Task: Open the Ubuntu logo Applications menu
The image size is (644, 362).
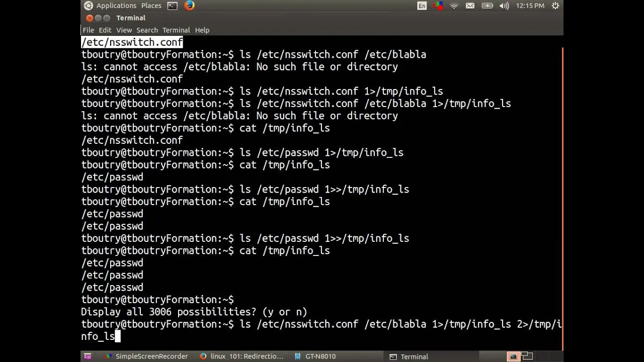Action: tap(89, 6)
